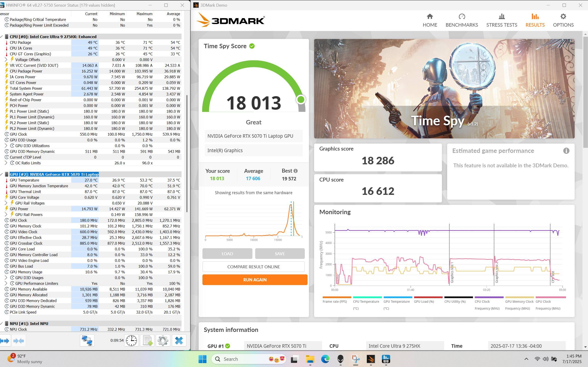Toggle the Frame rate (FPS) legend item

(x=335, y=301)
